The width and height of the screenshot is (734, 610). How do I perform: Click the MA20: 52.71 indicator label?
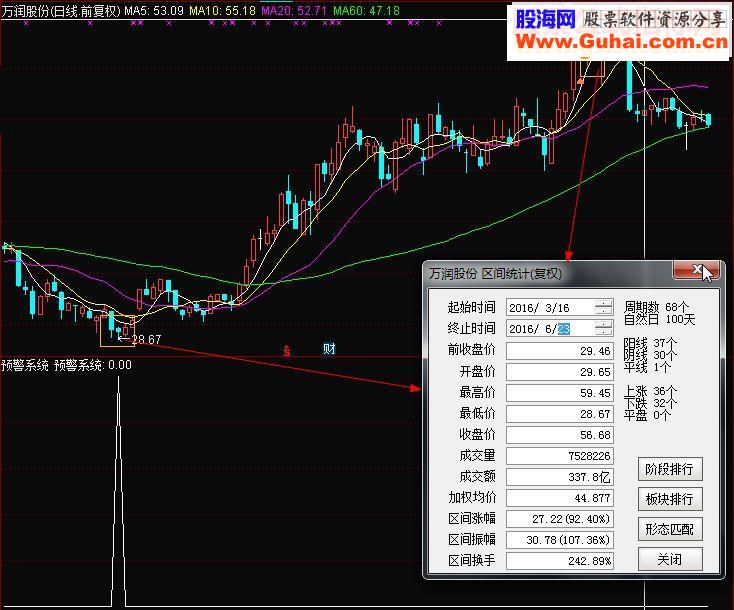click(x=294, y=11)
